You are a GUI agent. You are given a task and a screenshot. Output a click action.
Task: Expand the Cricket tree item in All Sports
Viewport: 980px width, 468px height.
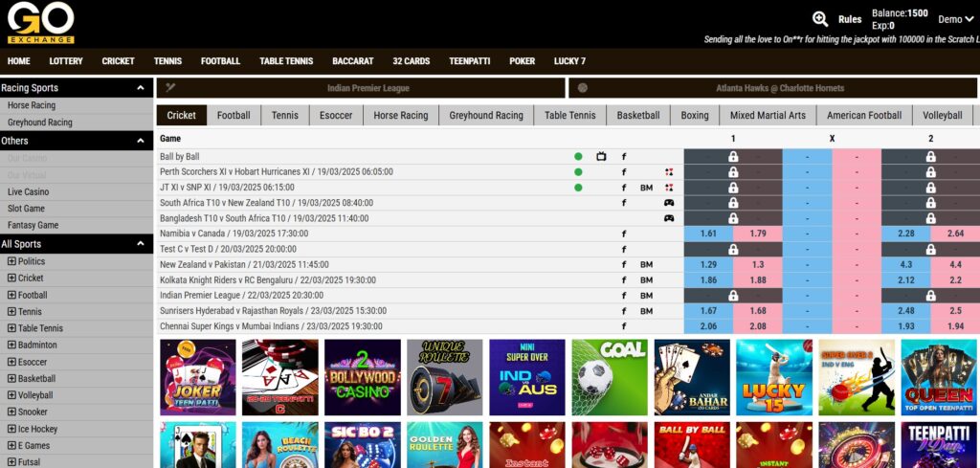tap(11, 279)
